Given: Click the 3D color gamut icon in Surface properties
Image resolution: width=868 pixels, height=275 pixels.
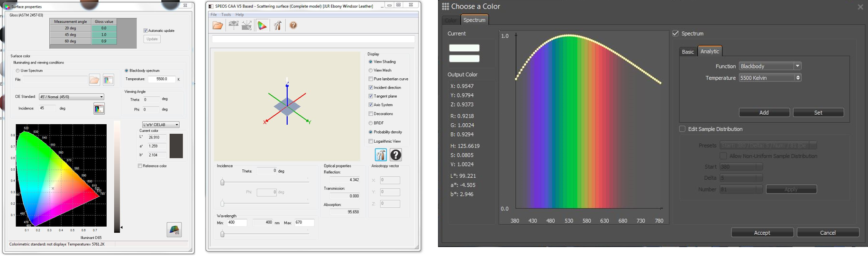Looking at the screenshot, I should pyautogui.click(x=174, y=230).
